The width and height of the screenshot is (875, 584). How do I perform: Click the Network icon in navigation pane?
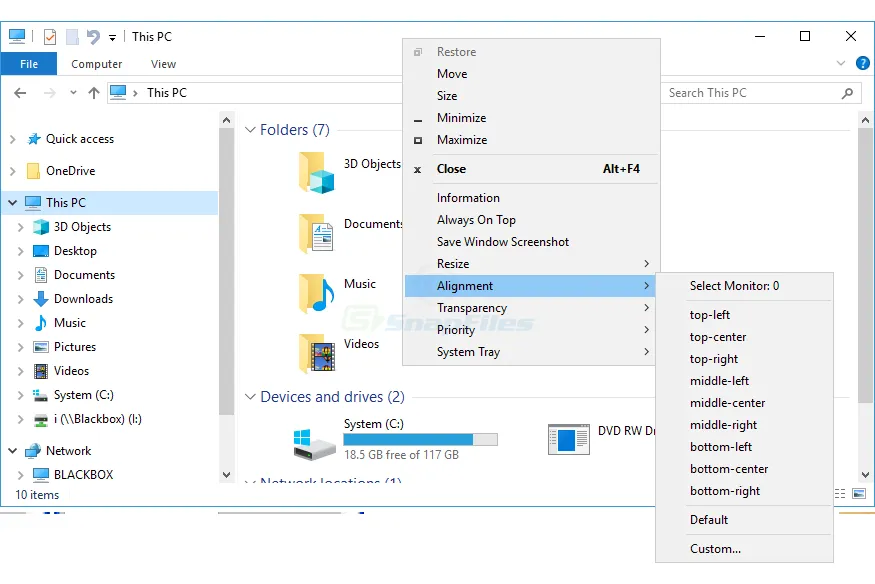click(33, 451)
